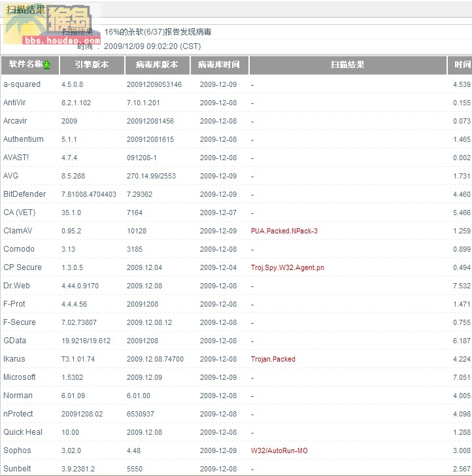Select the F-Prot software name
Screen dimensions: 472x476
coord(14,304)
